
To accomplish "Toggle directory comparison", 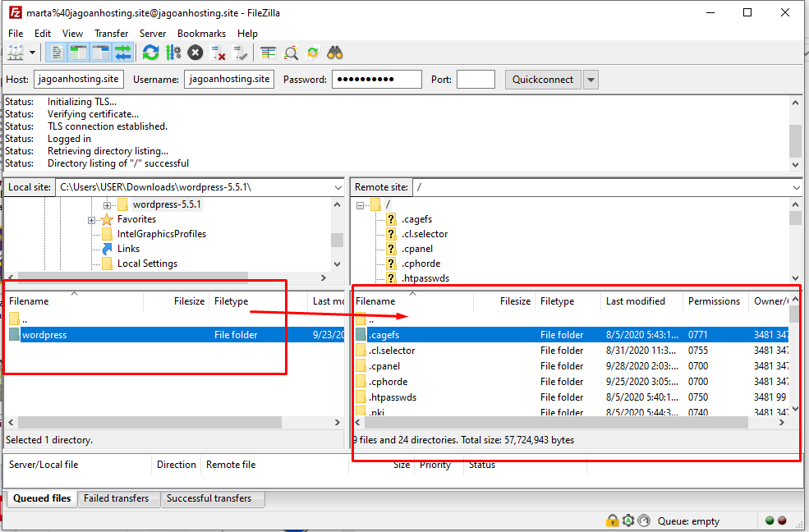I will (291, 53).
